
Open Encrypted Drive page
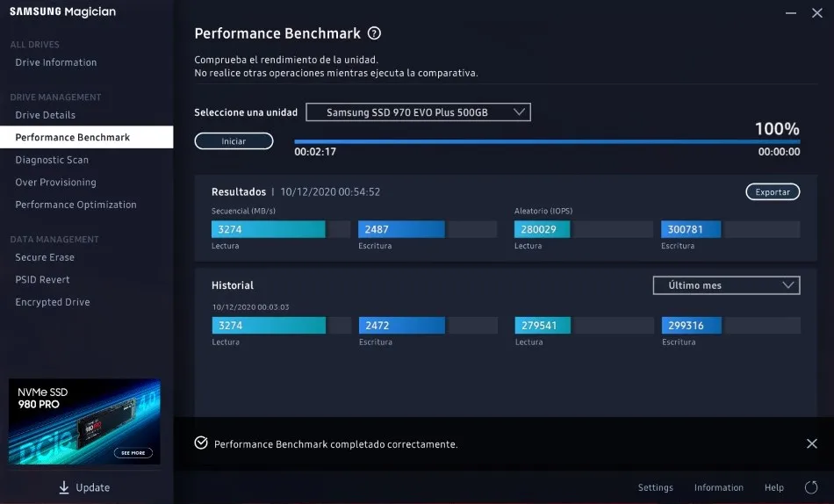52,302
